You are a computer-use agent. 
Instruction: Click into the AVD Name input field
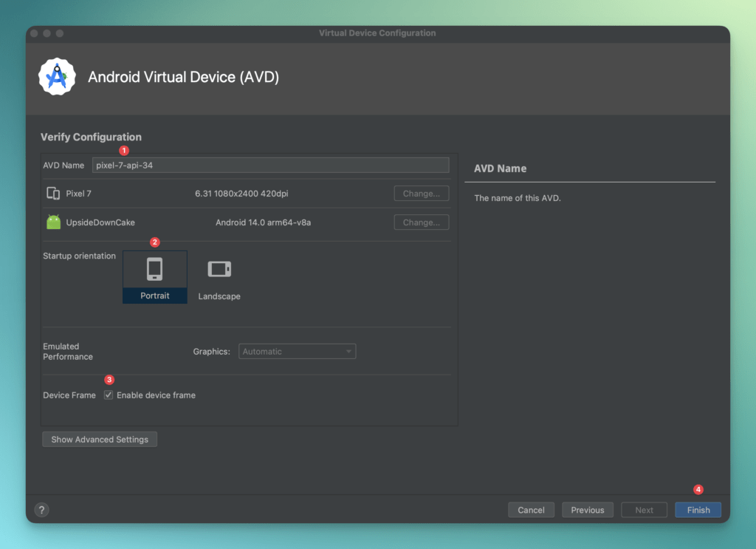coord(270,165)
